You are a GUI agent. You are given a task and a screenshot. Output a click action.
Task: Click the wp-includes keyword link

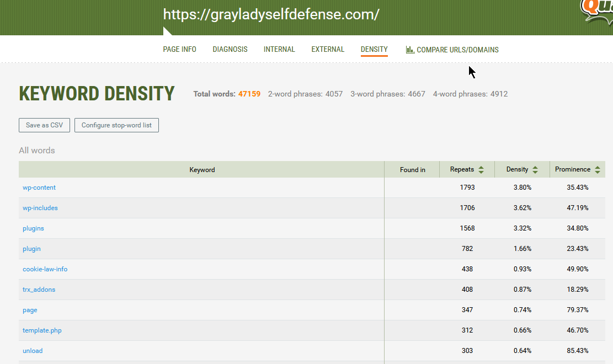[x=40, y=208]
